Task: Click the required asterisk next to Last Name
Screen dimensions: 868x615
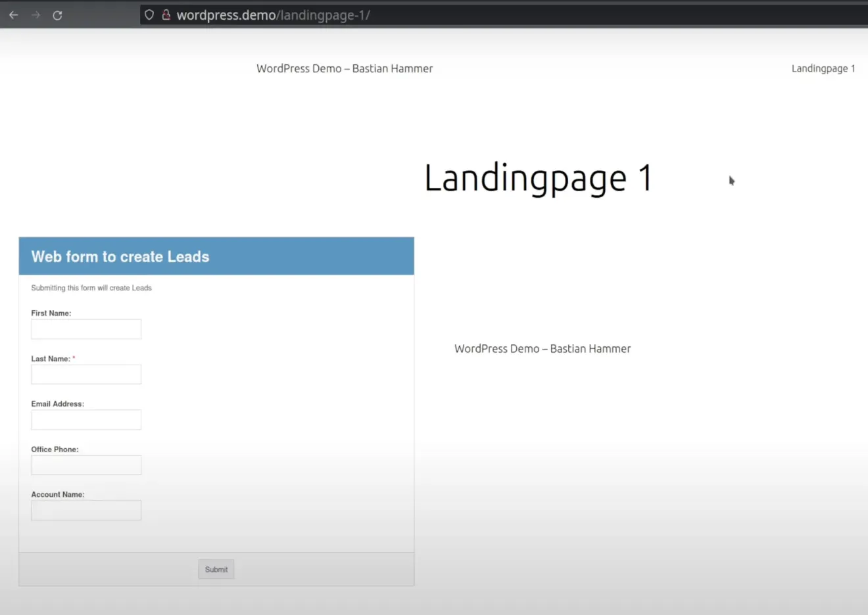Action: coord(73,358)
